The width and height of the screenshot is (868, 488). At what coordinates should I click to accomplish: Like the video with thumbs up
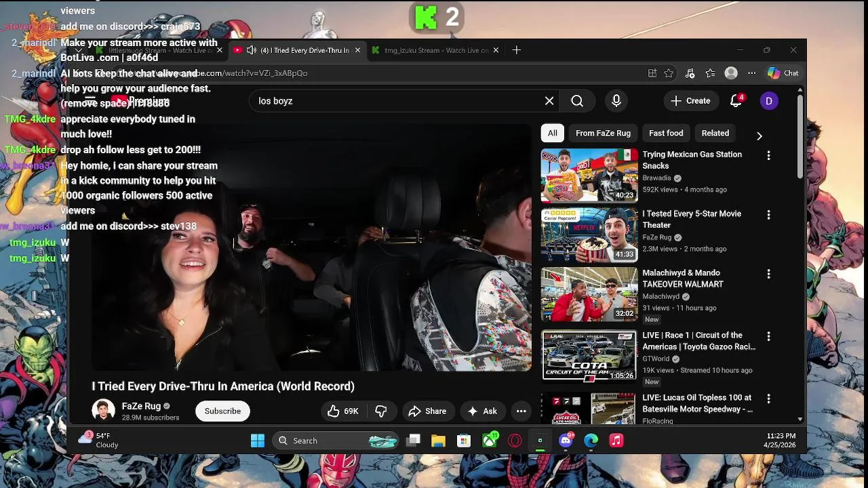(x=343, y=411)
